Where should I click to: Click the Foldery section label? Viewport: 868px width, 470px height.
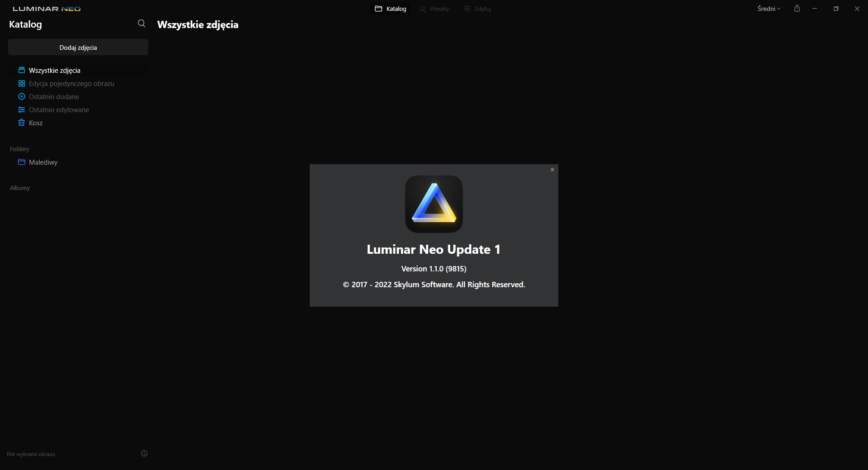(19, 149)
